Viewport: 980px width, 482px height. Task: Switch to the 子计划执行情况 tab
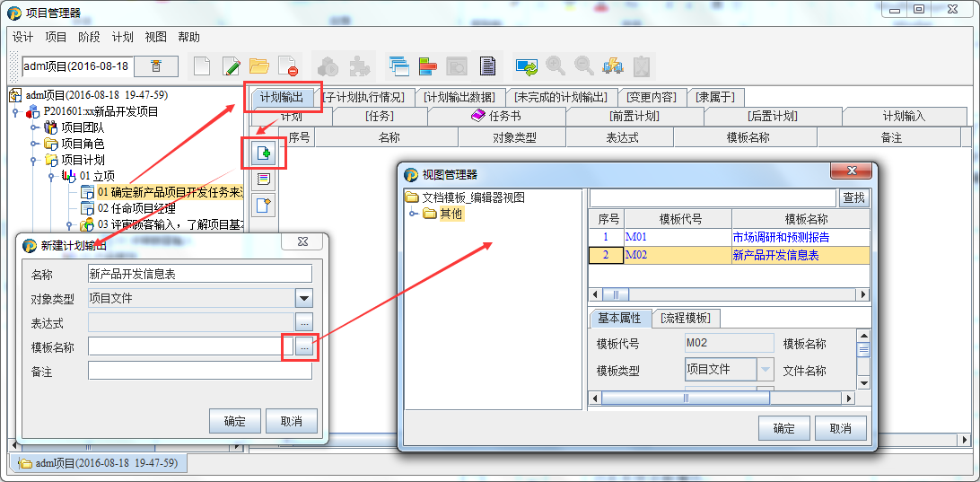point(363,98)
